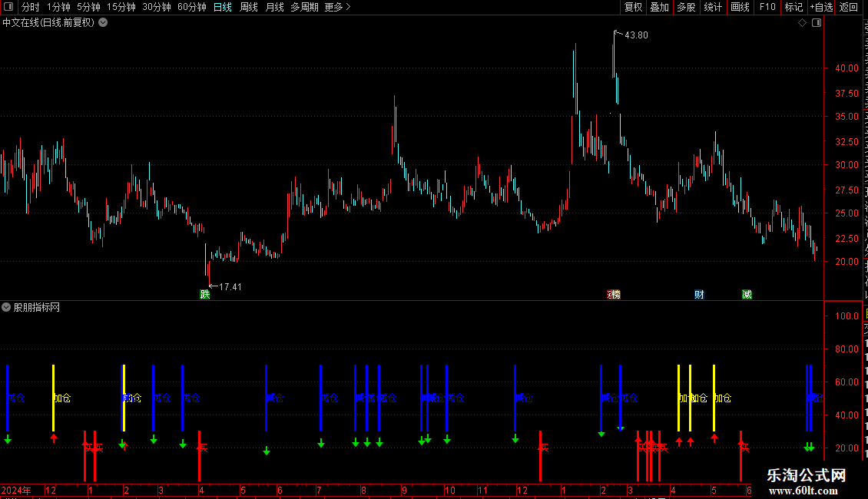Click the blue 财 event marker
This screenshot has height=499, width=868.
(x=699, y=294)
